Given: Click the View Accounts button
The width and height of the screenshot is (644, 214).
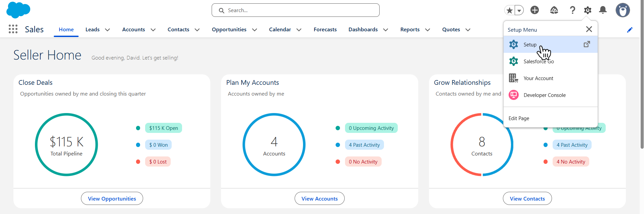Looking at the screenshot, I should (319, 199).
